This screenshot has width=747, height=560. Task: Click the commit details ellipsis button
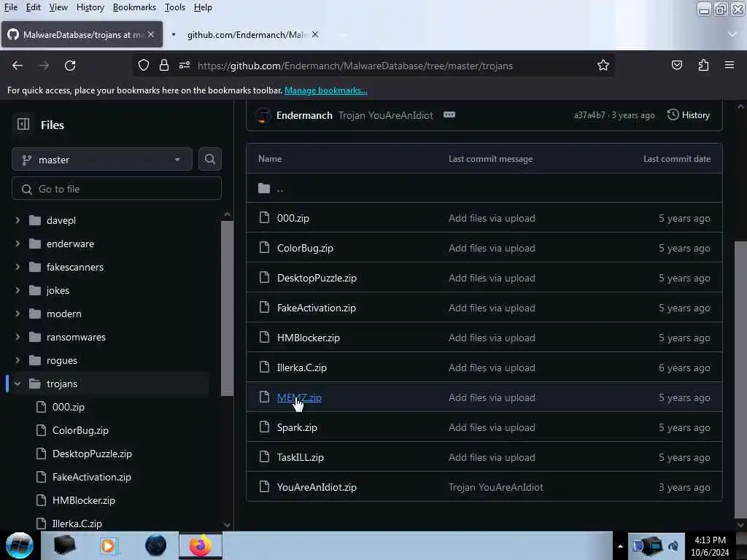449,114
